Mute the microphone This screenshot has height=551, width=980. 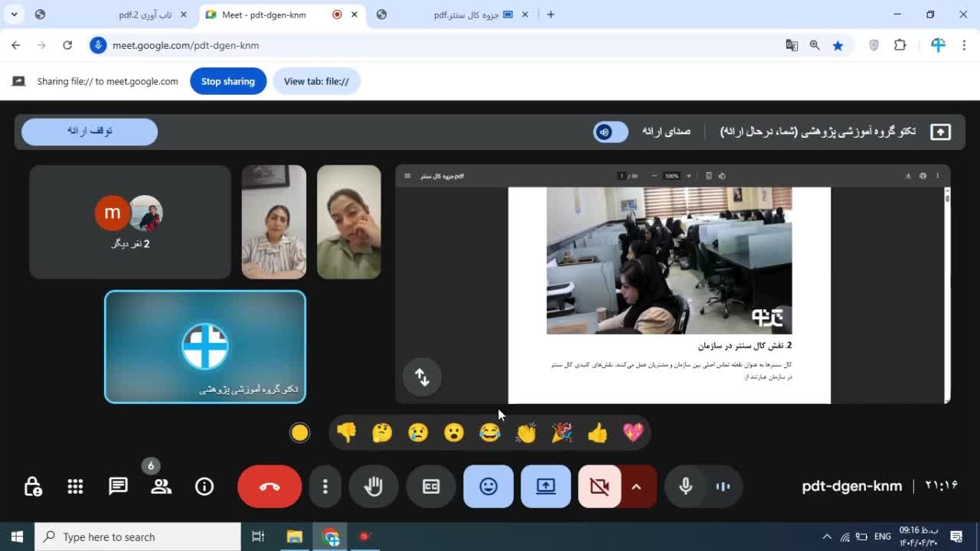tap(685, 487)
